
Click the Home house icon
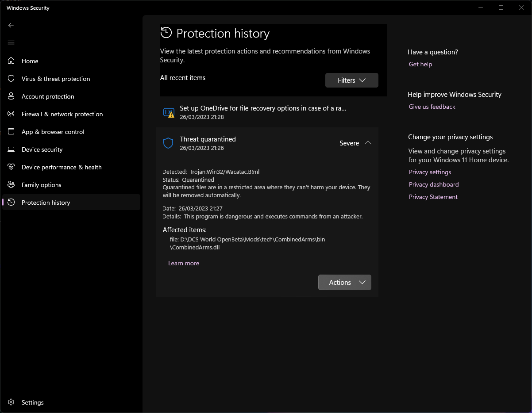click(12, 61)
